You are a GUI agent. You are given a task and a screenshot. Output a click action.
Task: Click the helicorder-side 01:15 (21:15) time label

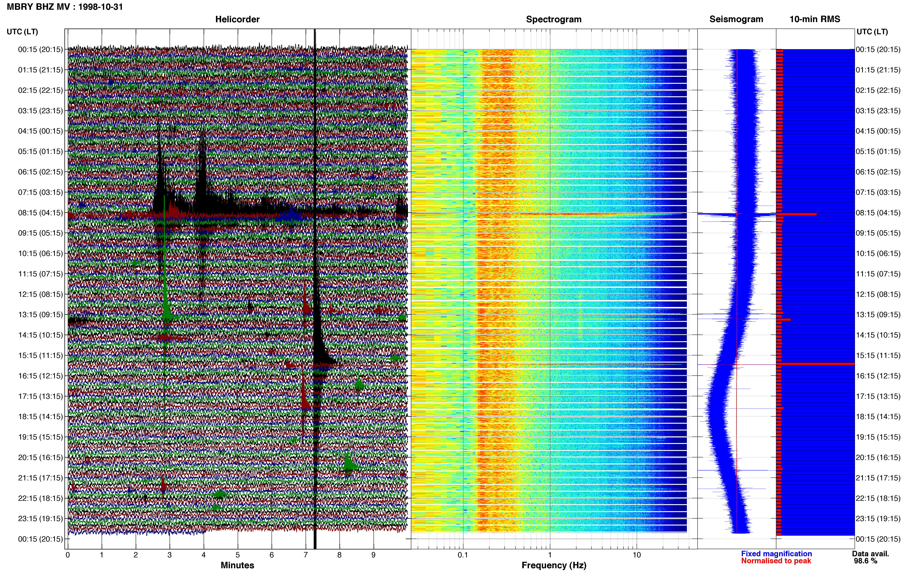pos(41,70)
